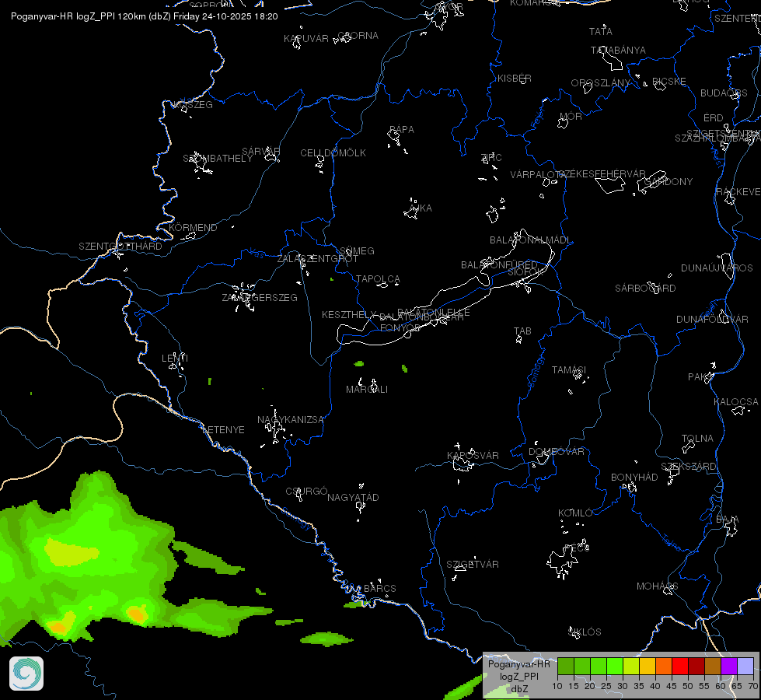Click the BALATONALMÁDI city label
This screenshot has height=700, width=761.
point(530,240)
